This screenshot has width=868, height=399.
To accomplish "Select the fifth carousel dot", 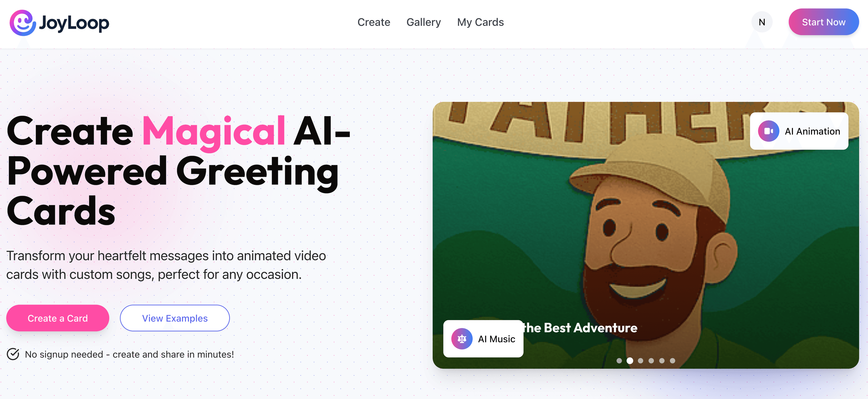I will 662,361.
